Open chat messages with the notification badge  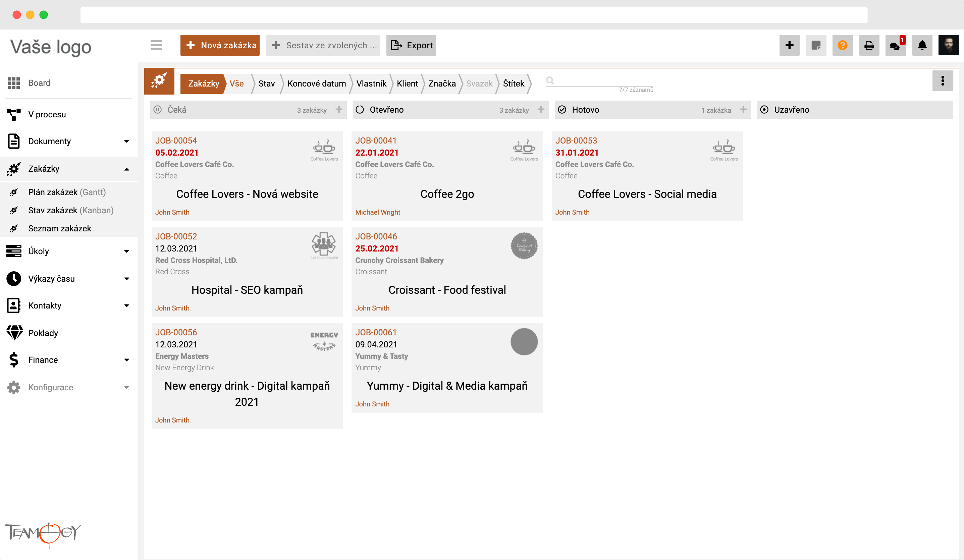pos(896,45)
